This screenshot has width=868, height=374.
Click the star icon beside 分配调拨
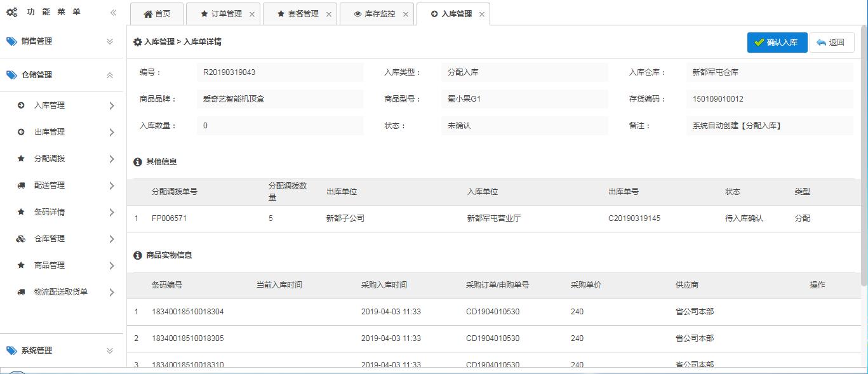point(21,159)
